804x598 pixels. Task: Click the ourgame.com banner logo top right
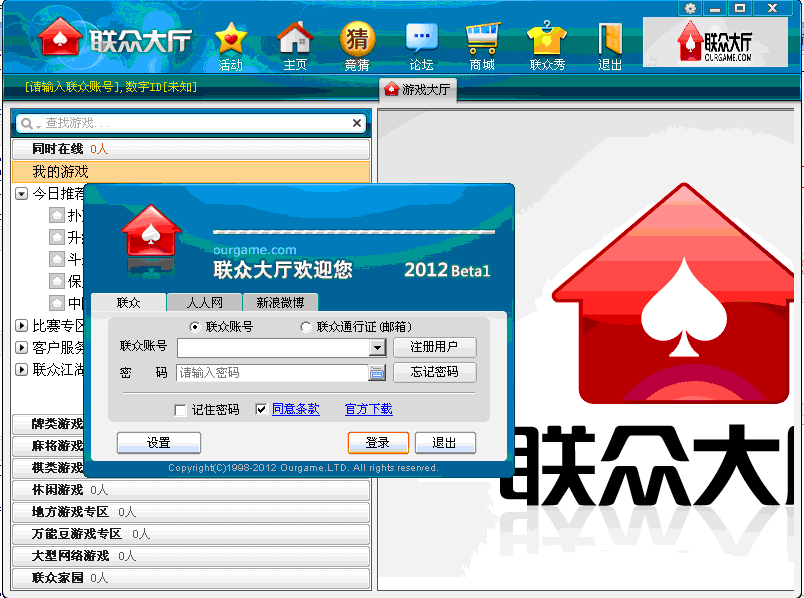click(x=715, y=42)
